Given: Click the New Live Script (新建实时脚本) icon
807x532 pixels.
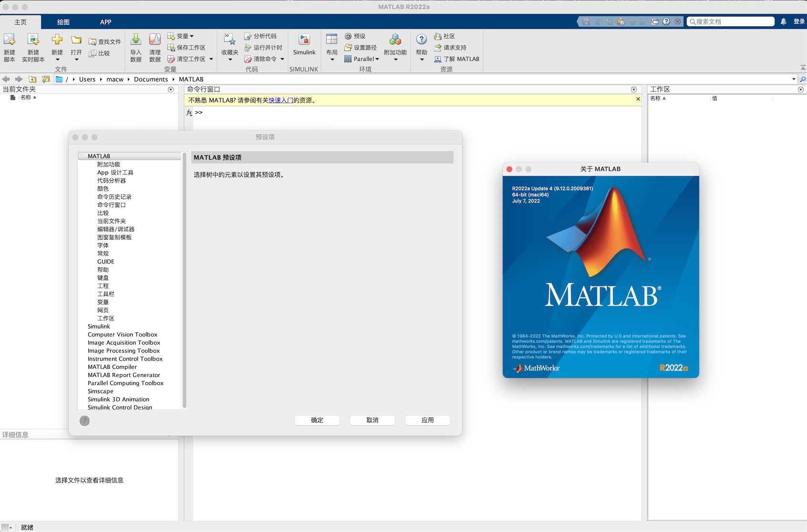Looking at the screenshot, I should click(x=33, y=39).
